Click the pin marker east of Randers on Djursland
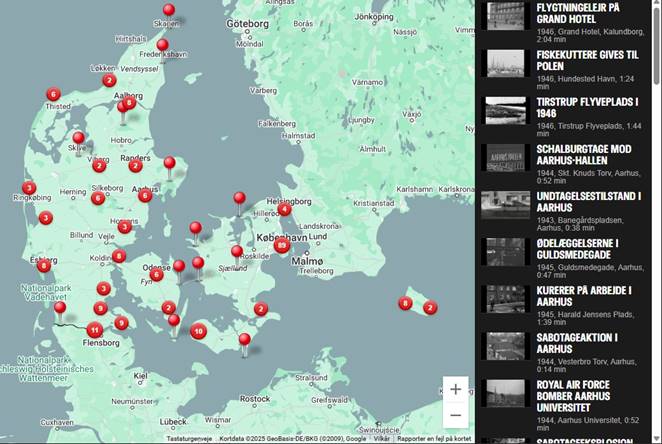The height and width of the screenshot is (444, 662). [x=170, y=162]
